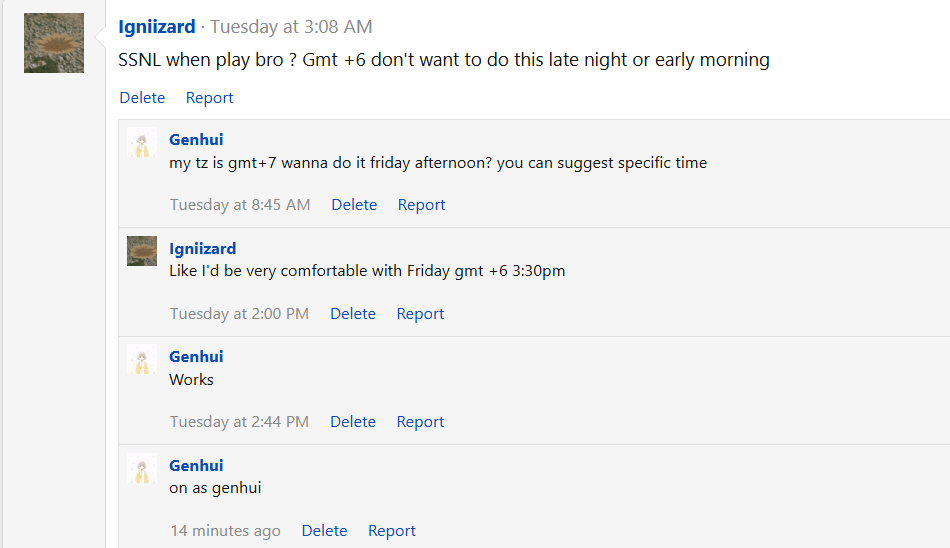Click Genhui's name on gmt+7 comment
This screenshot has width=950, height=548.
click(196, 139)
